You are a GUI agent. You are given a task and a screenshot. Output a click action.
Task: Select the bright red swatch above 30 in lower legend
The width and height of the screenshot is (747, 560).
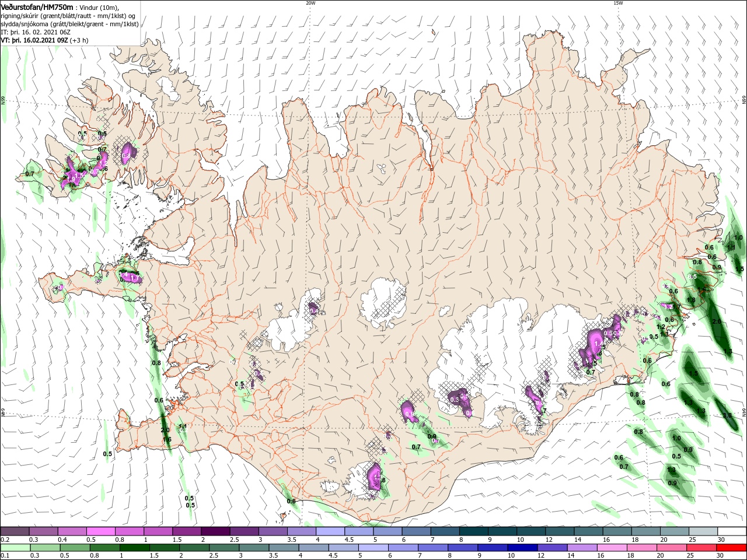[731, 548]
